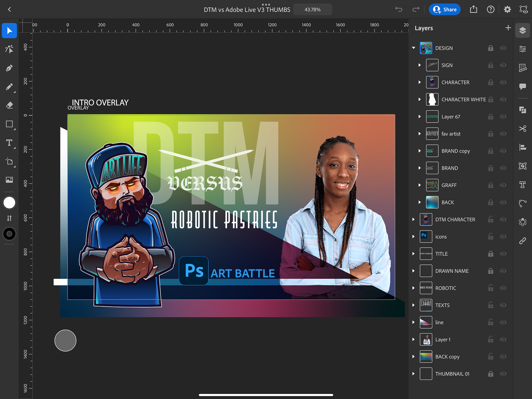The image size is (532, 399).
Task: Open the layer properties sliders panel
Action: (523, 49)
